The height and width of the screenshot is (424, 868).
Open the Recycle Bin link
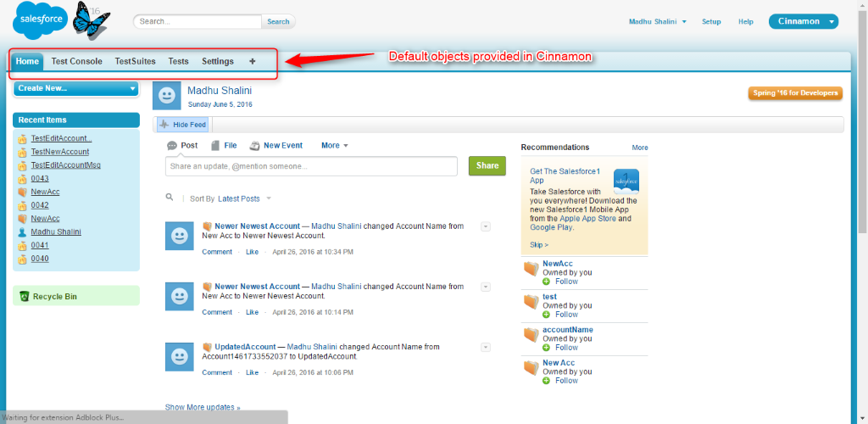pyautogui.click(x=55, y=297)
